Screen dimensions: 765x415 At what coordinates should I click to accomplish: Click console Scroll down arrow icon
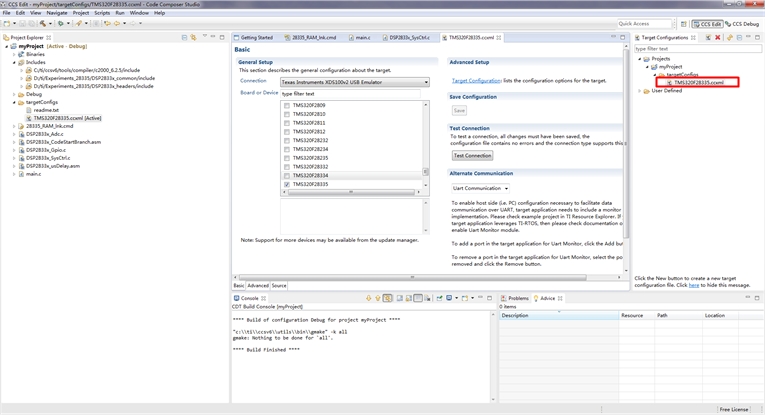[368, 298]
